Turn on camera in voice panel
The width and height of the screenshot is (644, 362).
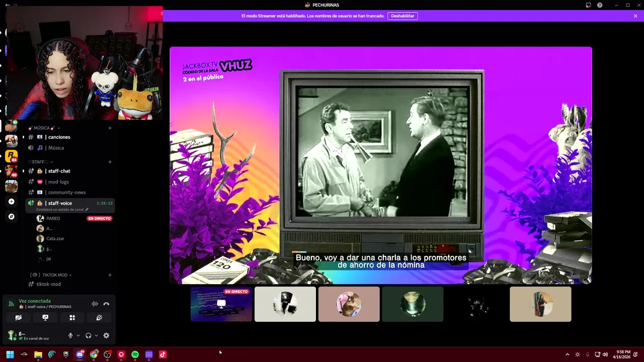coord(18,318)
